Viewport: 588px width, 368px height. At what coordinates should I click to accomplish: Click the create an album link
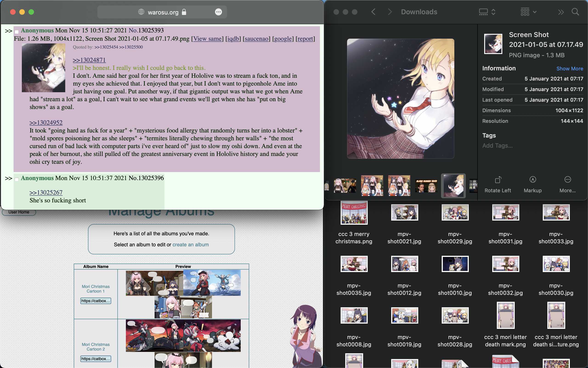190,244
